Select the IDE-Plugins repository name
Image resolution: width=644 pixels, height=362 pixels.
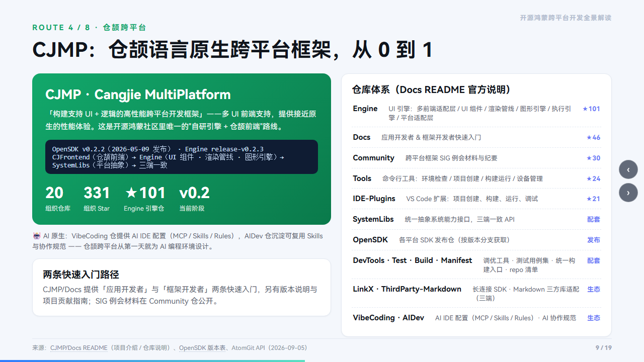(x=374, y=199)
